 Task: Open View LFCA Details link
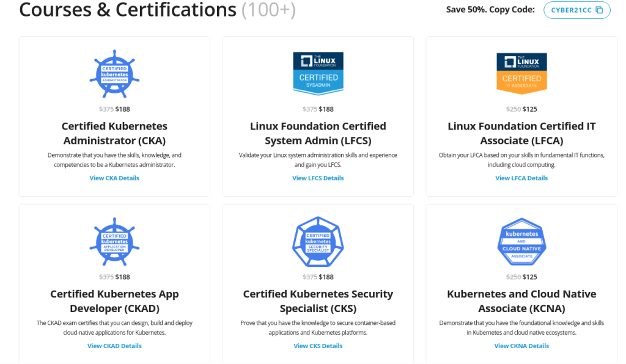[x=521, y=178]
